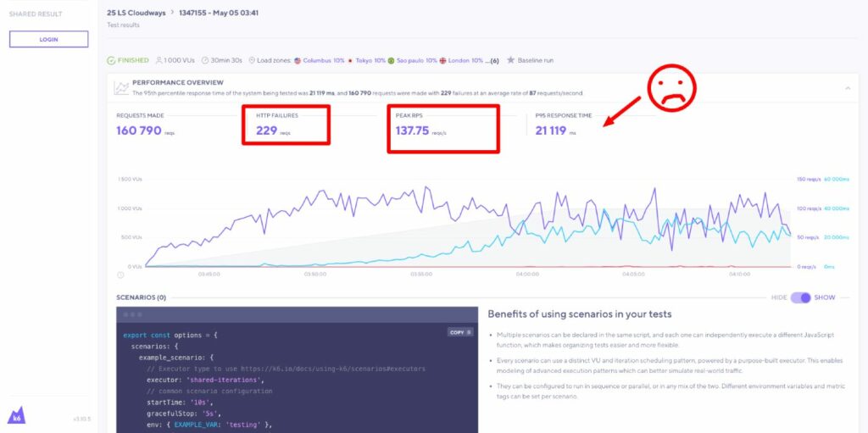Select the 21 119 P95 response time value
Screen dimensions: 868x433
coord(551,130)
